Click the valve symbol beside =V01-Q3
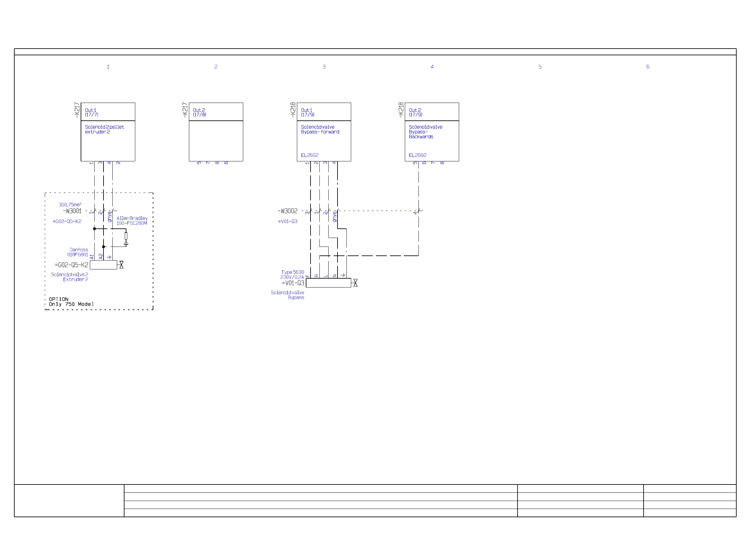This screenshot has height=535, width=756. click(355, 283)
